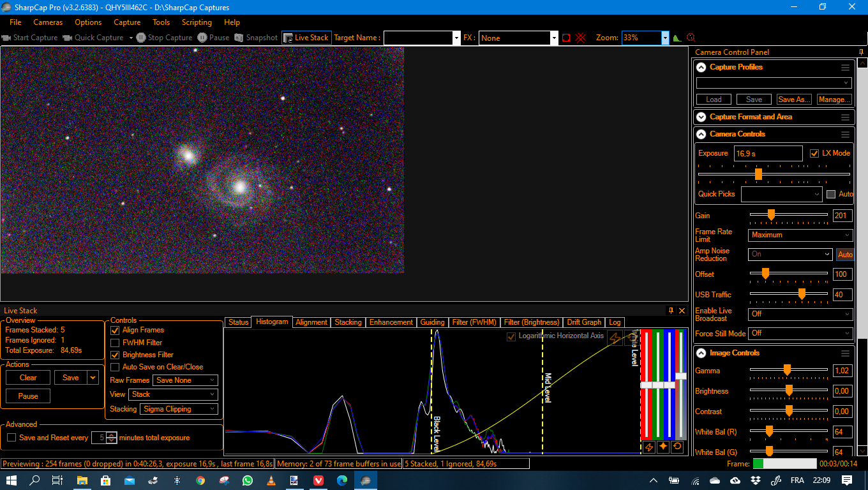The image size is (868, 490).
Task: Open Google Chrome from the taskbar
Action: [x=200, y=480]
